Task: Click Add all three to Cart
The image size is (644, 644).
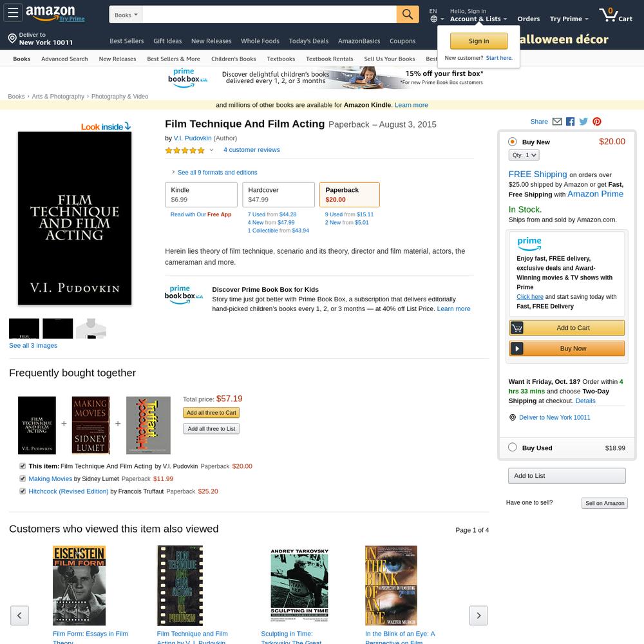Action: click(x=211, y=413)
